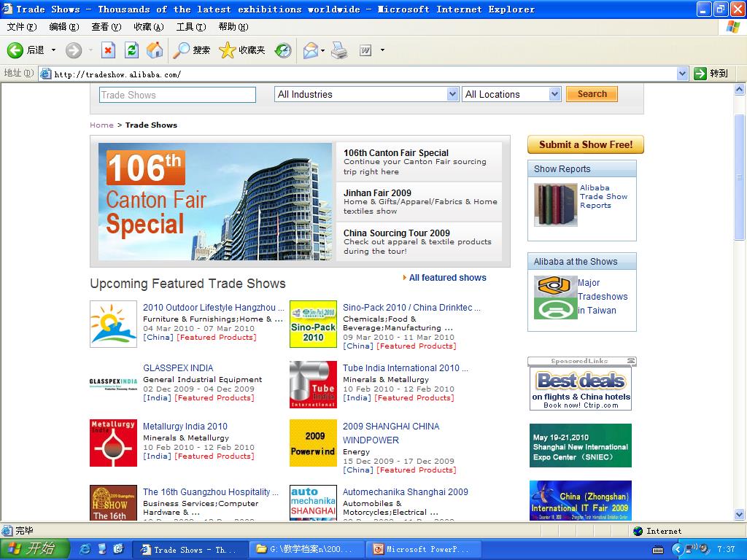Click the Back arrow icon in toolbar
This screenshot has height=560, width=747.
[x=15, y=50]
